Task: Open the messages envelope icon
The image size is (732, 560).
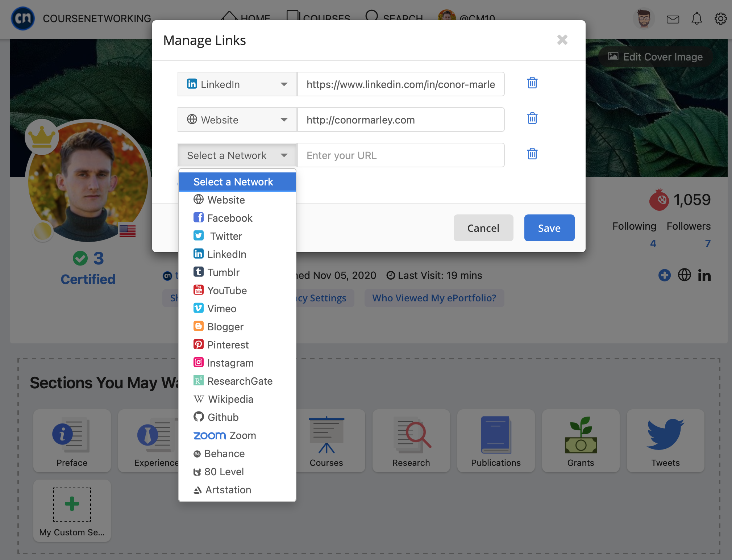Action: coord(673,19)
